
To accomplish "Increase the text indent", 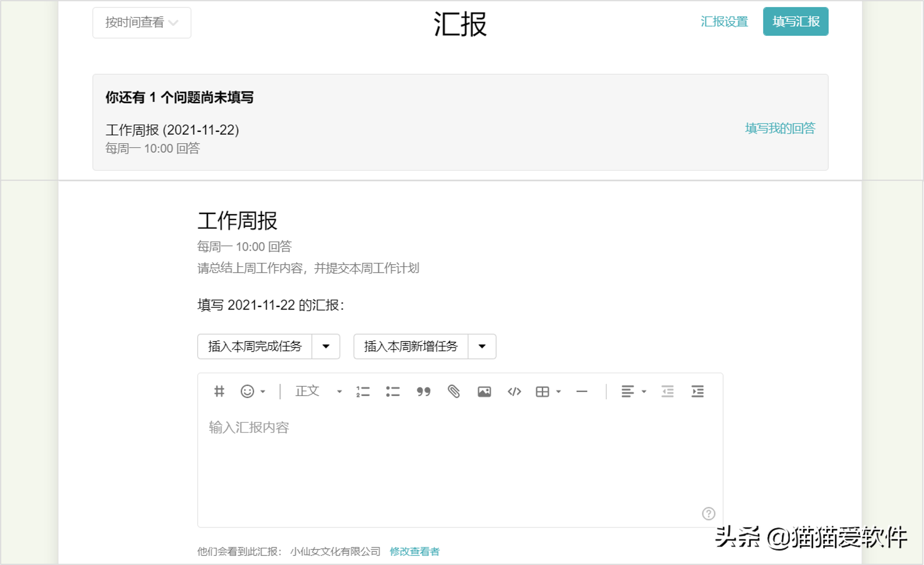I will 698,391.
